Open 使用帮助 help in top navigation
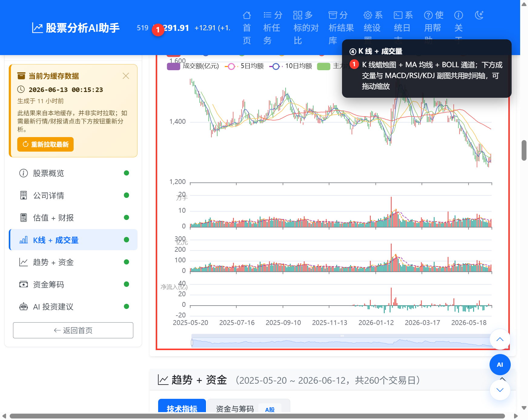The image size is (528, 420). pos(433,28)
